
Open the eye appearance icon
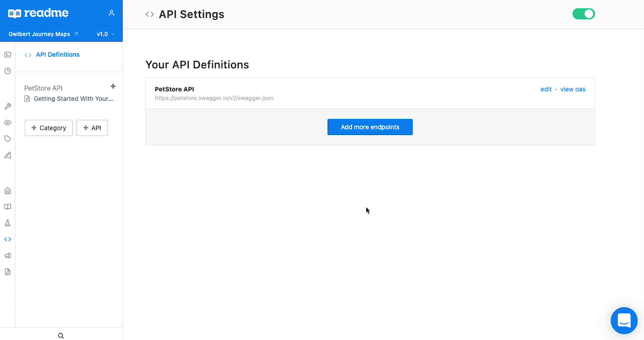click(7, 123)
